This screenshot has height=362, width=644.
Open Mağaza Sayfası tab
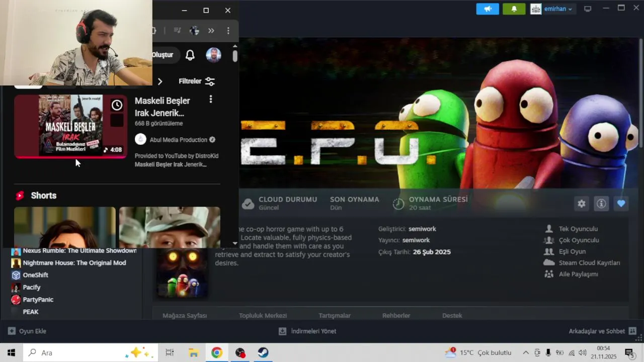point(185,316)
